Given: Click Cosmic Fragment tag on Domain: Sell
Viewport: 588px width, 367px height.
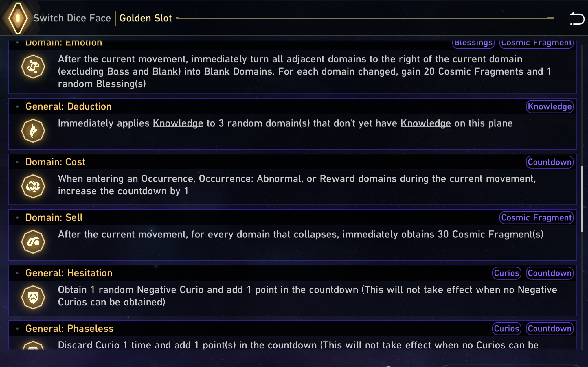Looking at the screenshot, I should [536, 218].
